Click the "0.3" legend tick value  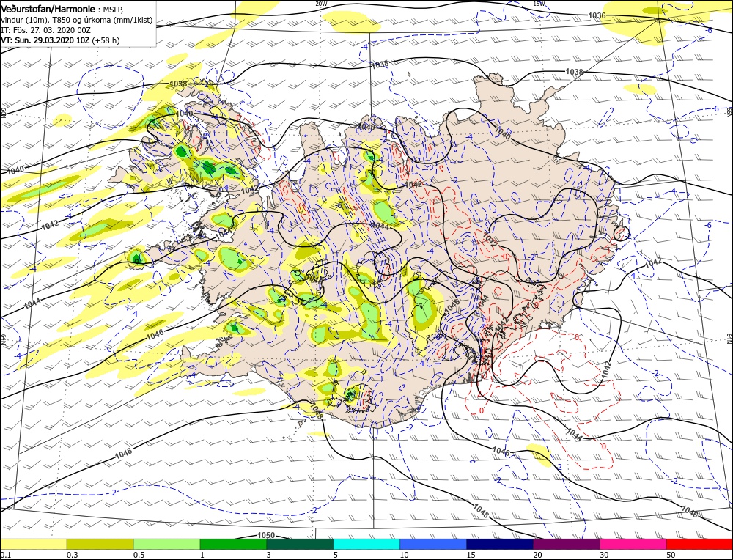pos(72,555)
